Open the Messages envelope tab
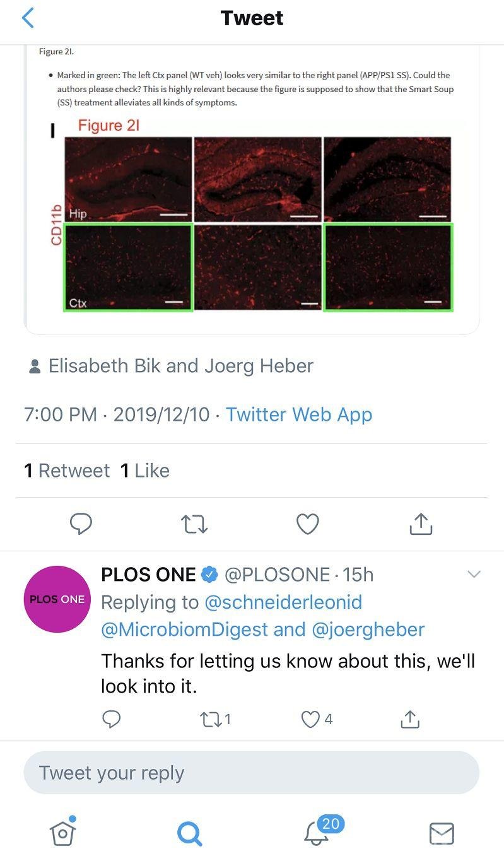 [x=442, y=833]
